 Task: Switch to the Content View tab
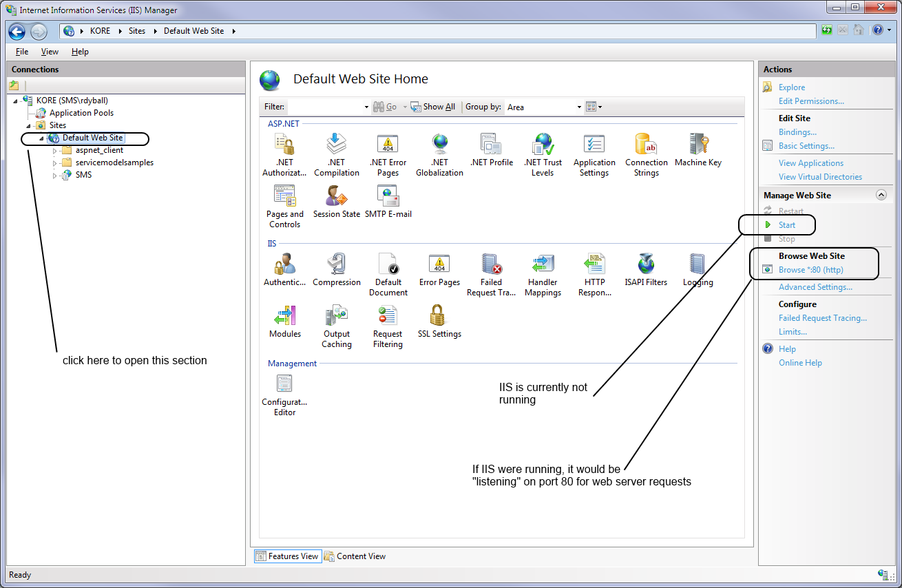(355, 556)
